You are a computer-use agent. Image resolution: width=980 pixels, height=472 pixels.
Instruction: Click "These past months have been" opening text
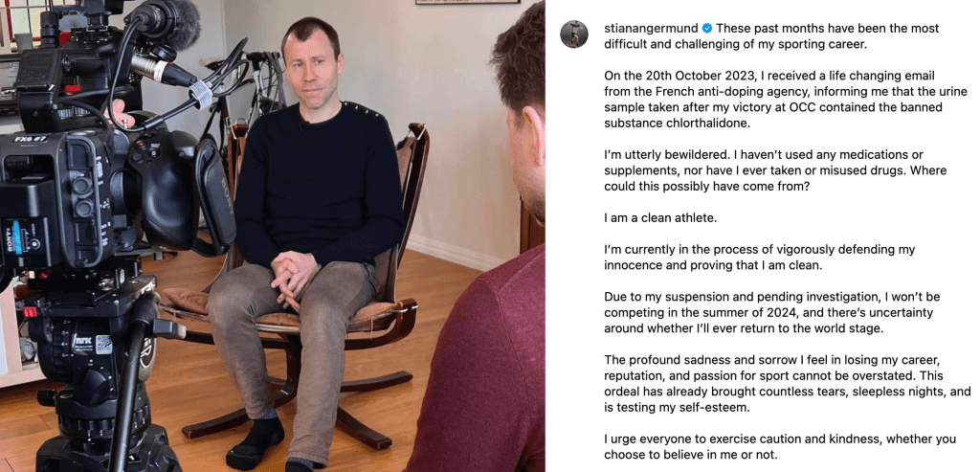pos(772,36)
